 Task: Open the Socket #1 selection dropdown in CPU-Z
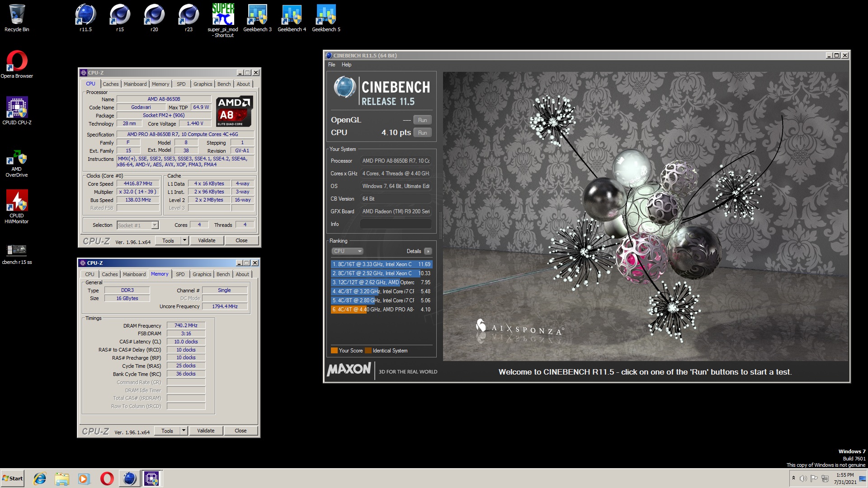pos(137,225)
